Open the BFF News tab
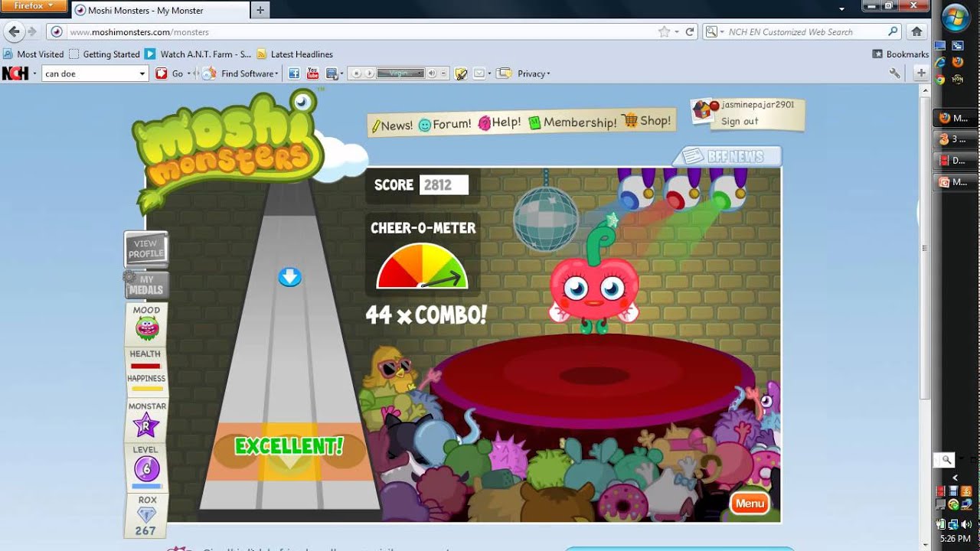 [729, 156]
